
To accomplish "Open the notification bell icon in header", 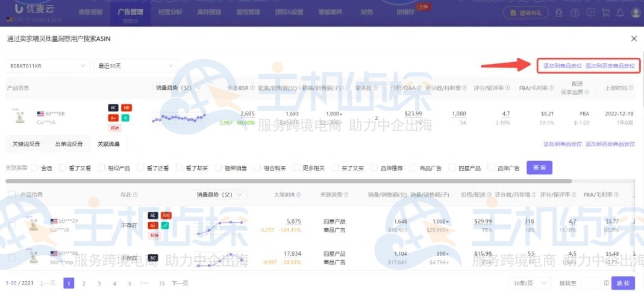I will click(x=620, y=13).
